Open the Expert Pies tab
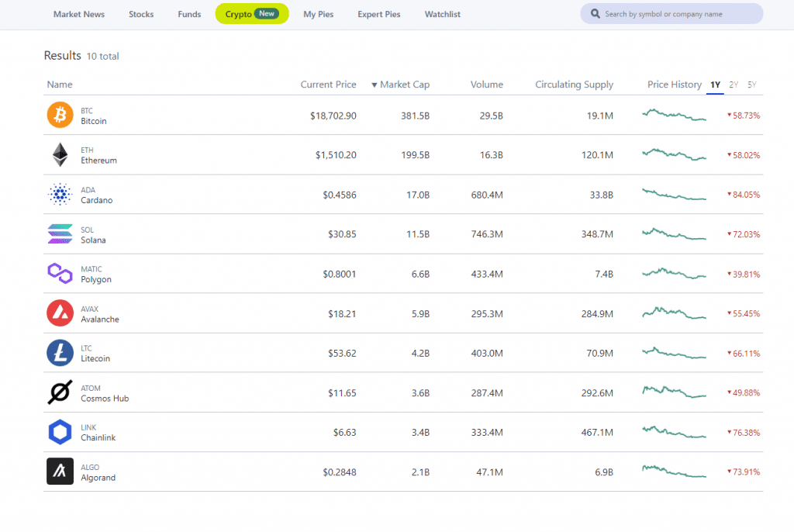 (379, 14)
